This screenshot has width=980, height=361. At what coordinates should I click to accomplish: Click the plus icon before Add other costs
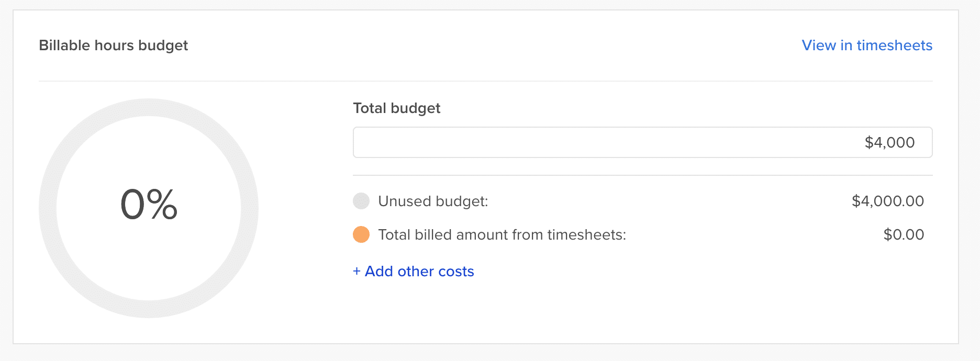(357, 271)
